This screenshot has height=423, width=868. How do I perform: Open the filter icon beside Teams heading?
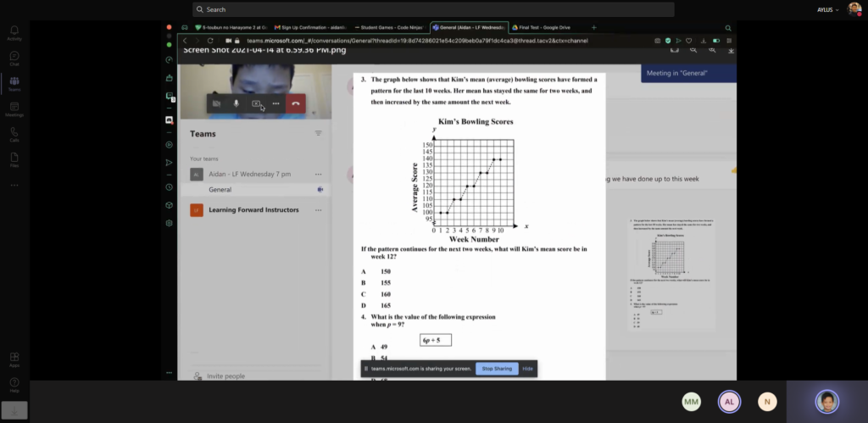tap(319, 133)
